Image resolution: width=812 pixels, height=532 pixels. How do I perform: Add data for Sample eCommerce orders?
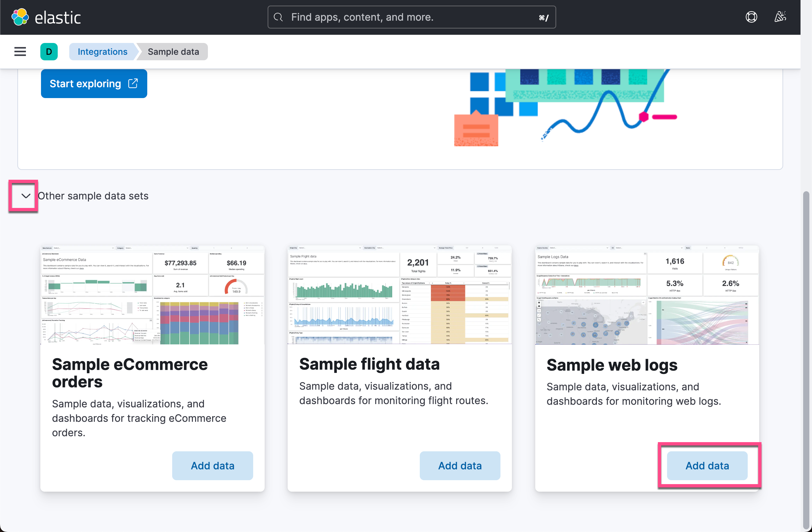(x=212, y=465)
